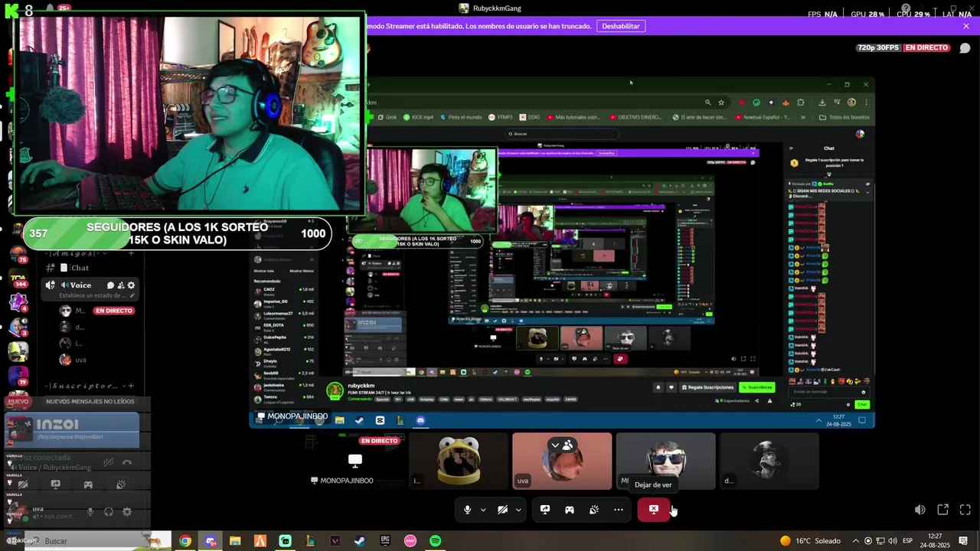This screenshot has height=551, width=980.
Task: Open Discord from the taskbar
Action: coord(210,541)
